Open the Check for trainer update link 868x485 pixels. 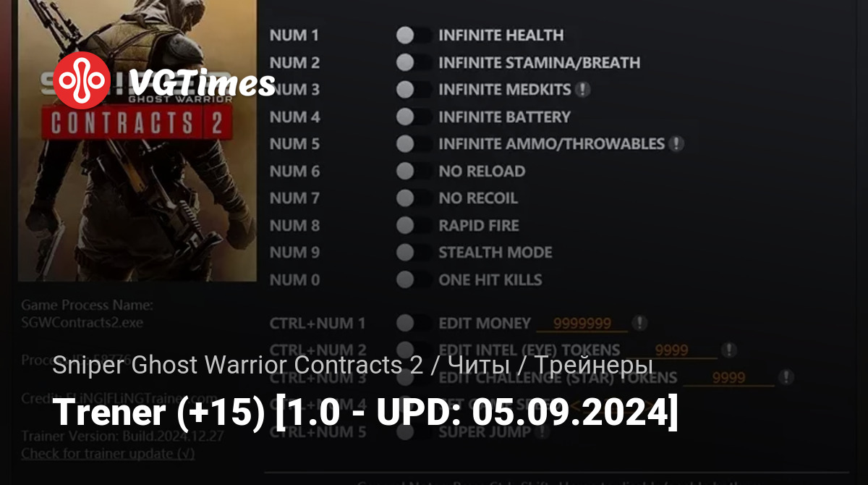click(108, 454)
